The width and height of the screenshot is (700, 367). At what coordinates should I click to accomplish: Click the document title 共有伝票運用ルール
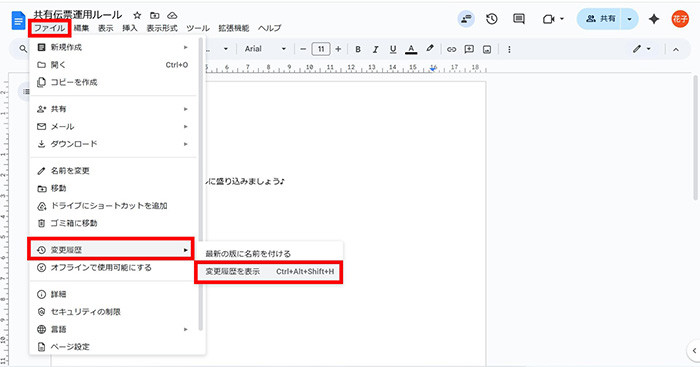pos(78,15)
